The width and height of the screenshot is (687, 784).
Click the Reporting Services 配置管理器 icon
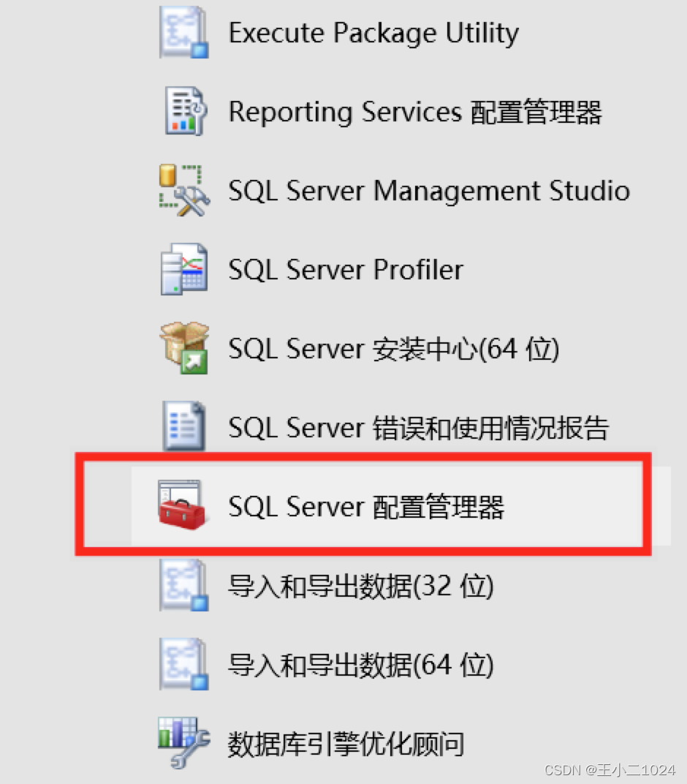pyautogui.click(x=183, y=111)
